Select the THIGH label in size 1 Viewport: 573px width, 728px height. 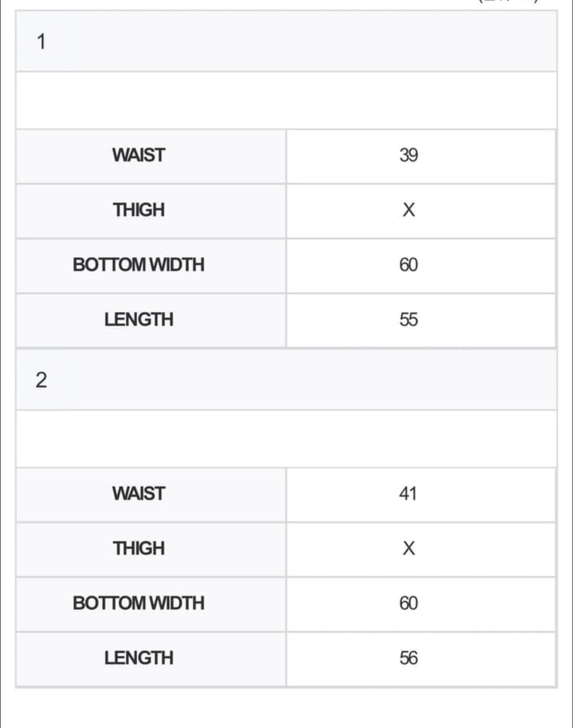coord(139,210)
